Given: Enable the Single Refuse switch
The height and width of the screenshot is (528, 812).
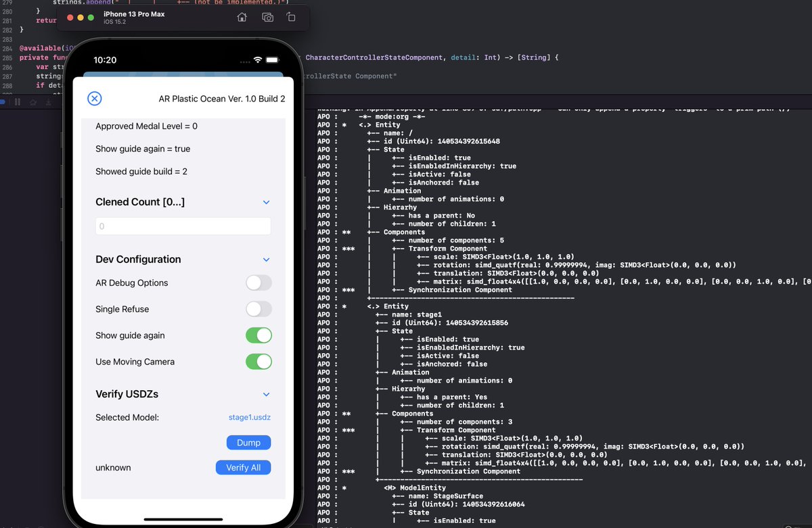Looking at the screenshot, I should coord(258,309).
